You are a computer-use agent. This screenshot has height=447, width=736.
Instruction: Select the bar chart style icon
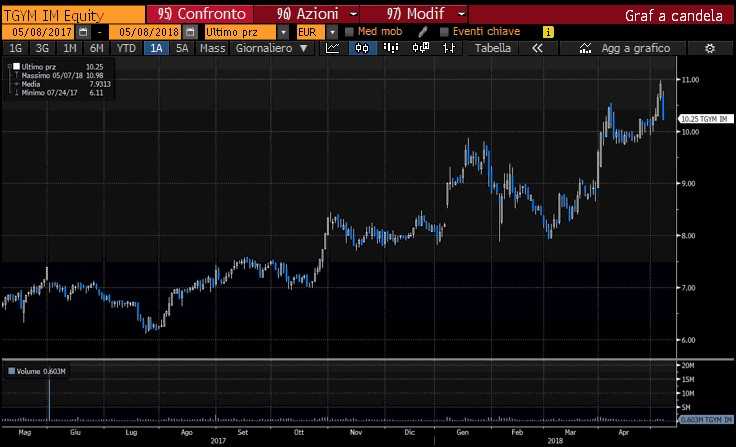coord(391,48)
